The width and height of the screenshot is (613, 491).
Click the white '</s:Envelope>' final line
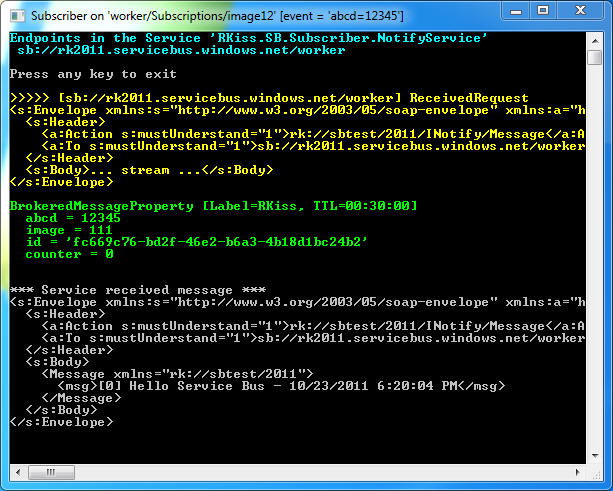(61, 422)
